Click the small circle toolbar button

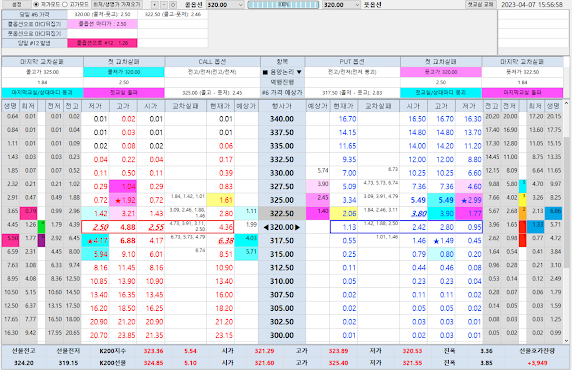click(x=173, y=5)
